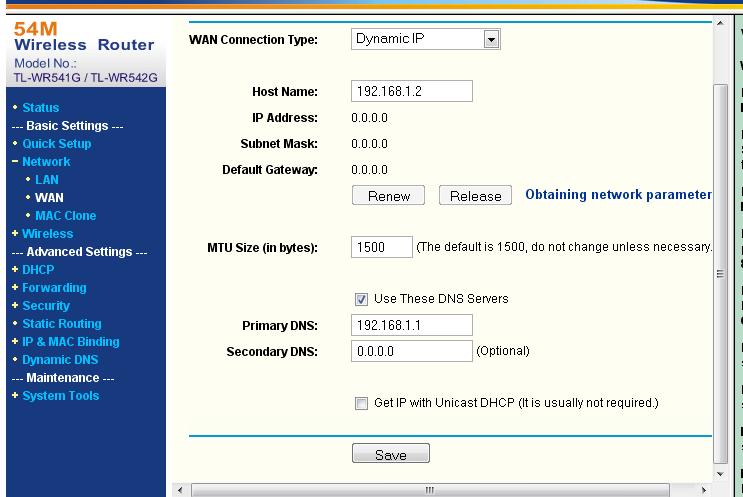Enable Get IP with Unicast DHCP

(361, 403)
